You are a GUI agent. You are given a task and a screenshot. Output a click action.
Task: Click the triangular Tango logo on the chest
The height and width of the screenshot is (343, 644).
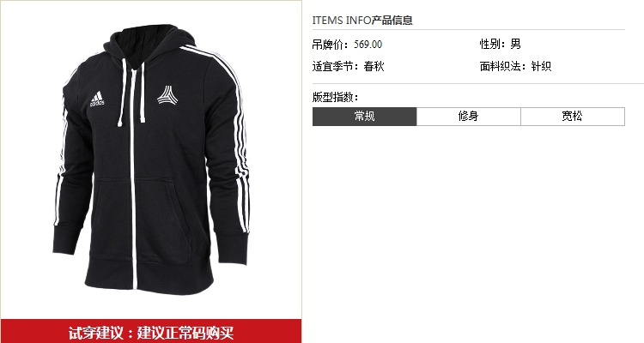click(167, 95)
